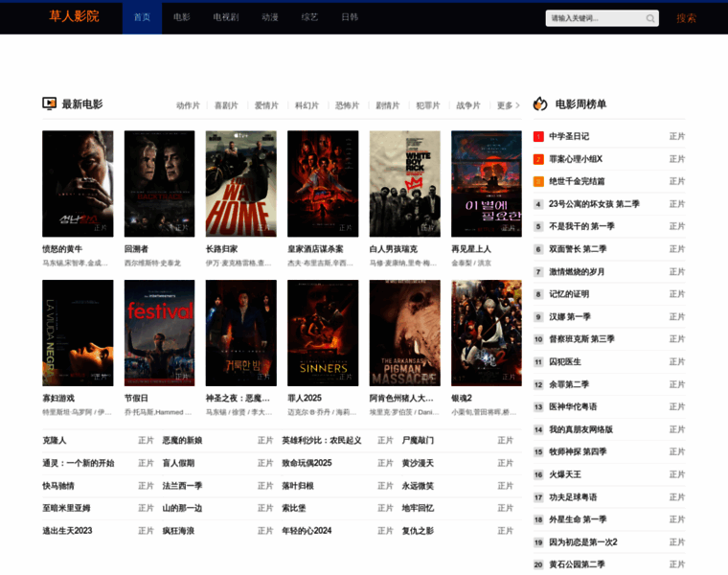Open the 银魂2 poster
The height and width of the screenshot is (575, 728).
[487, 333]
